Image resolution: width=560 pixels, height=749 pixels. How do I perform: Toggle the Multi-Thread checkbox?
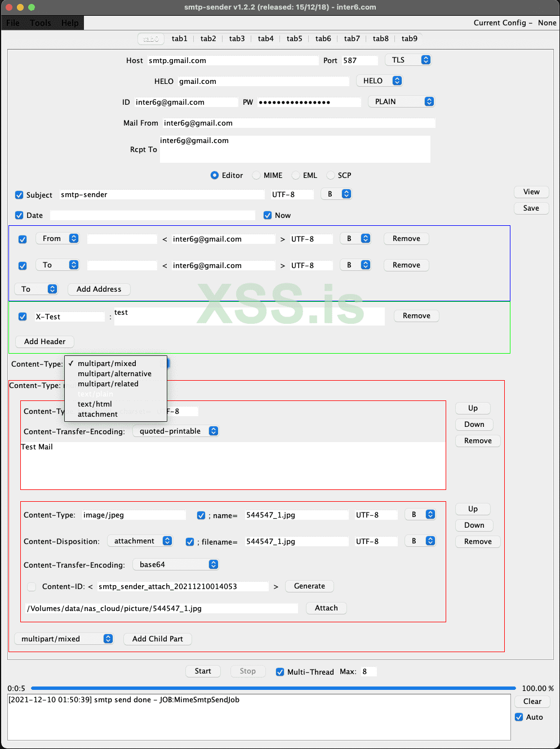coord(280,672)
